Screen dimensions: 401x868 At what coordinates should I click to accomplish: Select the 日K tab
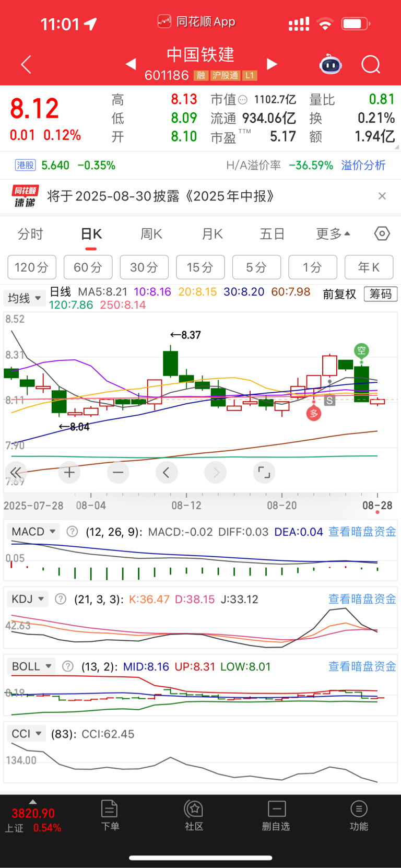[91, 233]
